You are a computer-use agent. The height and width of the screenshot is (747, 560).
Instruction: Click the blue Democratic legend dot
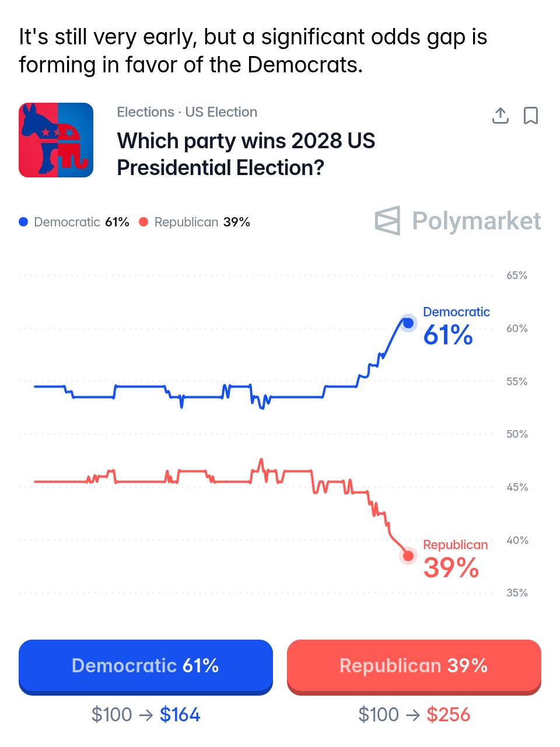23,222
